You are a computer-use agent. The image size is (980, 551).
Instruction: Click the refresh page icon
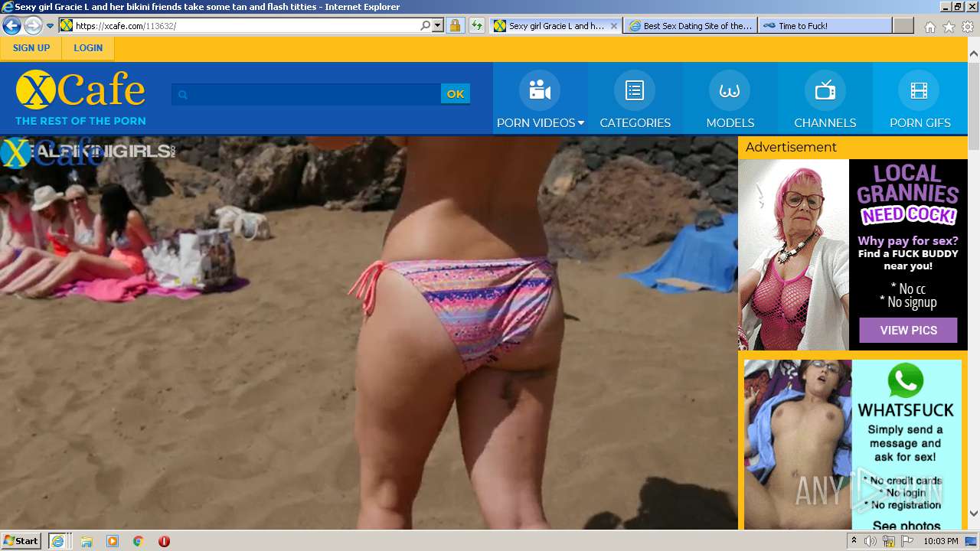coord(476,25)
